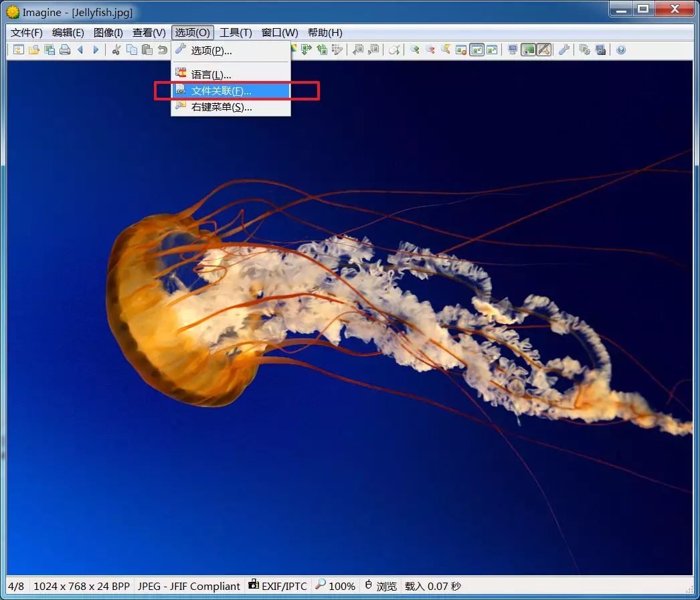Go to next image with right arrow

pyautogui.click(x=96, y=50)
